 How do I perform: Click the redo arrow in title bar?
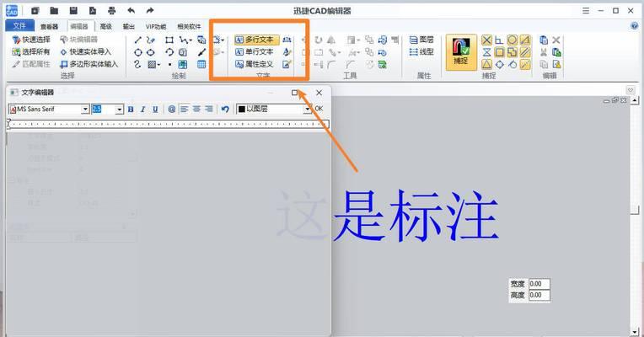click(150, 11)
